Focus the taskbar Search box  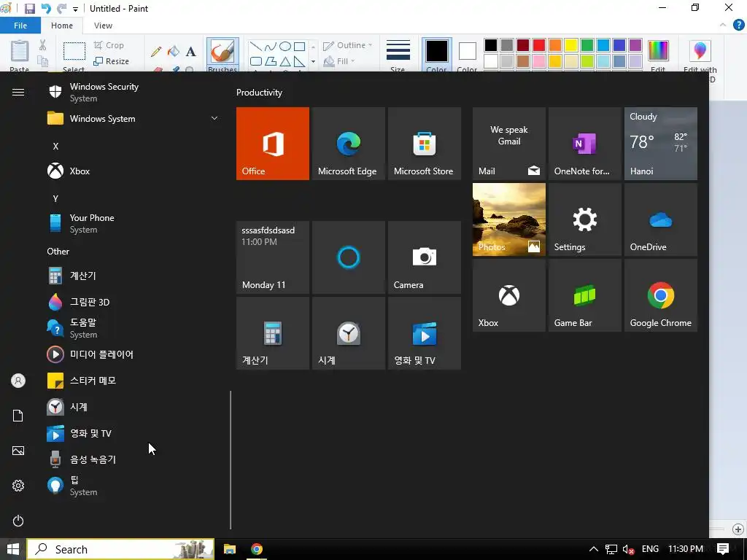120,549
